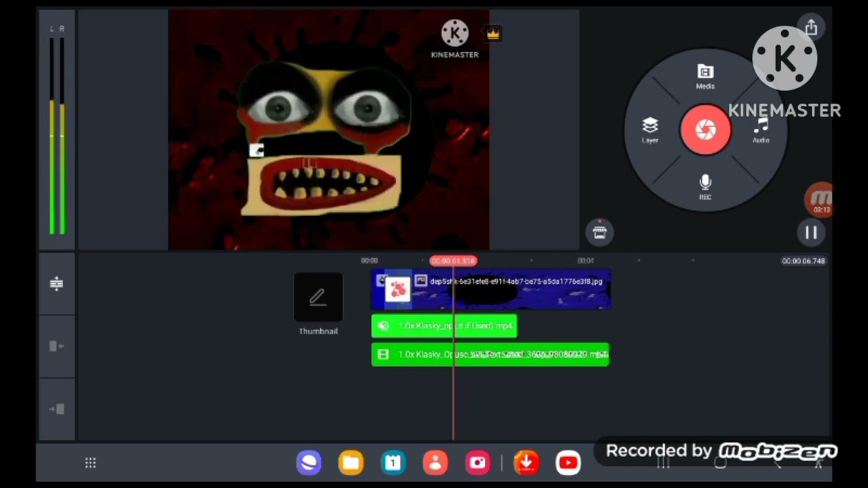Tap the trim-to-right of playhead icon

56,409
